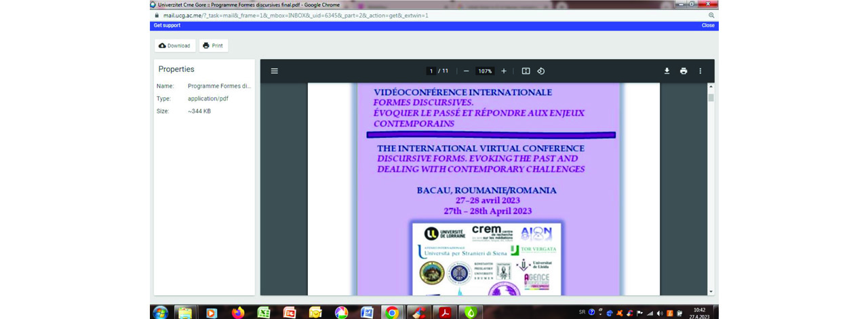Click the zoom magnifier icon in address bar
This screenshot has width=868, height=319.
tap(711, 15)
